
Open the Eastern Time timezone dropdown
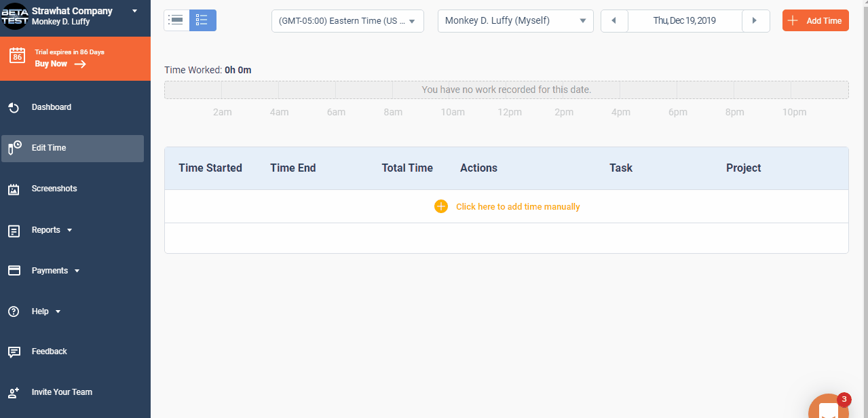(347, 21)
